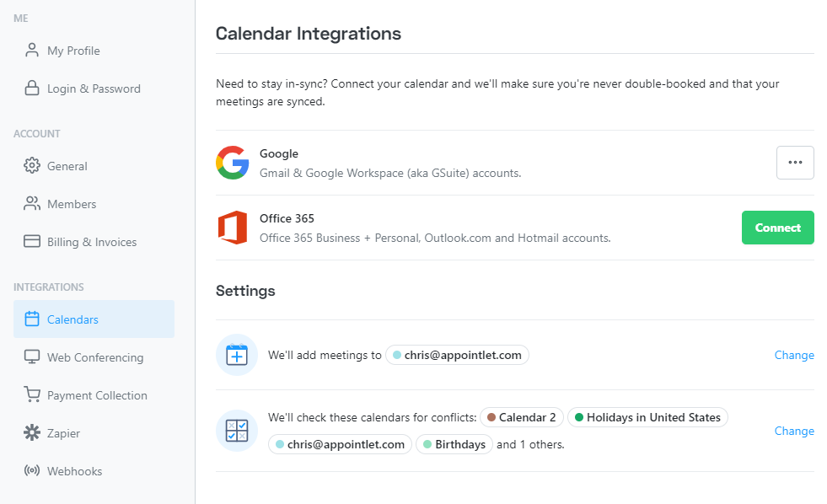Click the Birthdays calendar chip
This screenshot has height=504, width=827.
[x=454, y=444]
